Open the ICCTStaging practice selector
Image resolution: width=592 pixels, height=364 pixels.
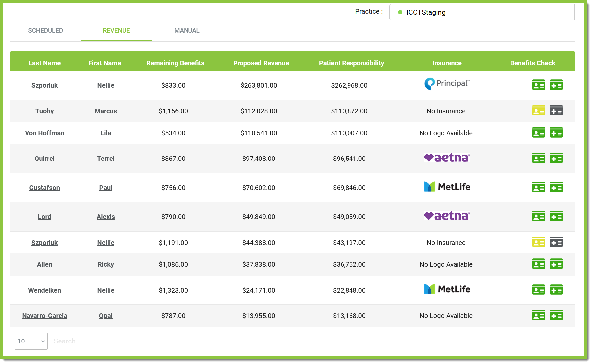[x=481, y=12]
